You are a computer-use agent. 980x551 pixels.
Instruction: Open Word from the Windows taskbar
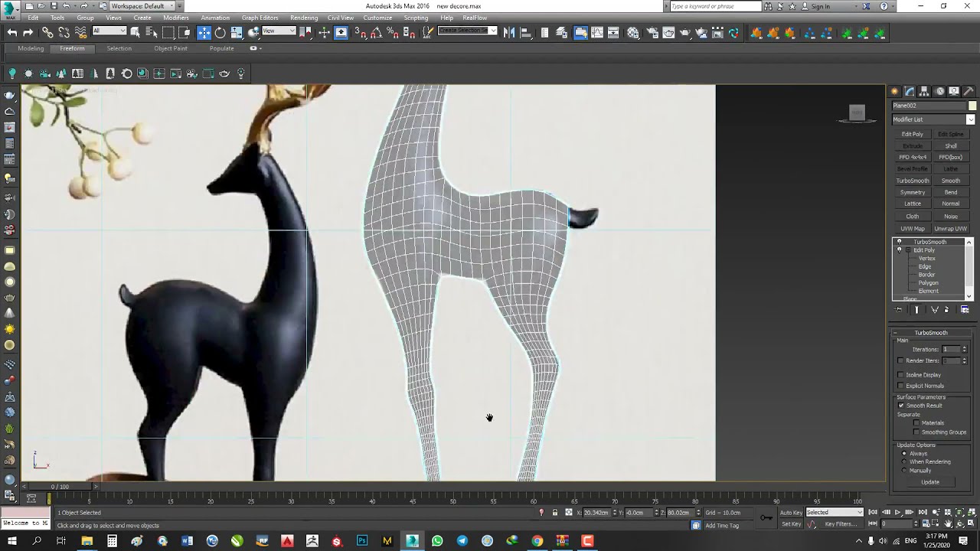188,541
